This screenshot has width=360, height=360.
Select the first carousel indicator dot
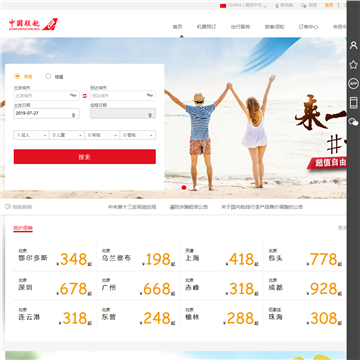tap(177, 187)
